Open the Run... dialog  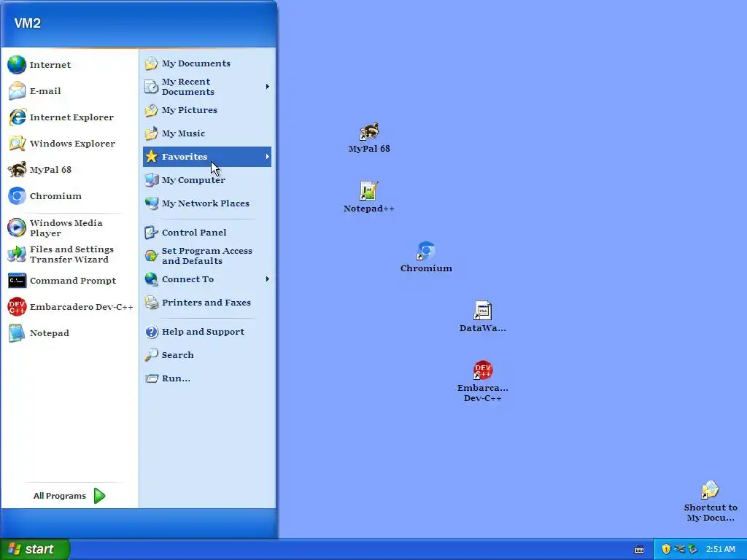206,378
